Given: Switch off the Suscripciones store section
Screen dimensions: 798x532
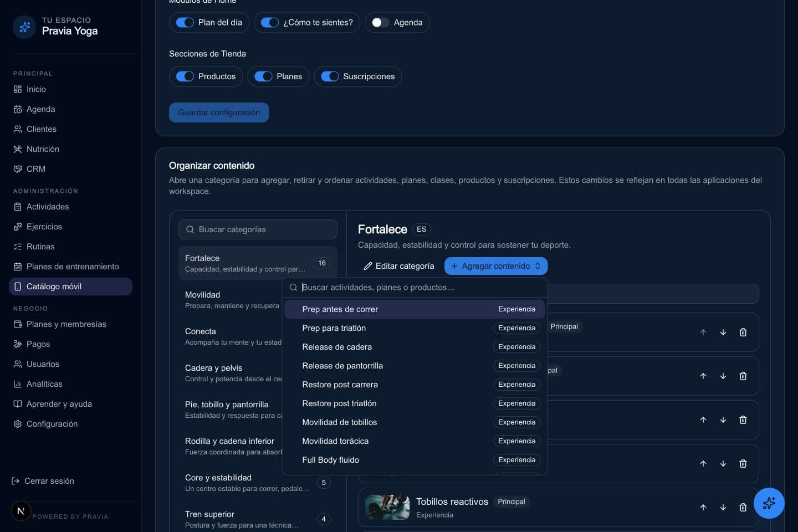Looking at the screenshot, I should point(330,76).
